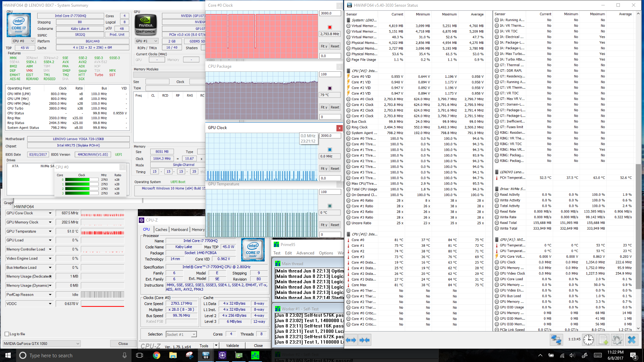Switch to the Caches tab in CPU-Z
Image resolution: width=644 pixels, height=362 pixels.
161,230
